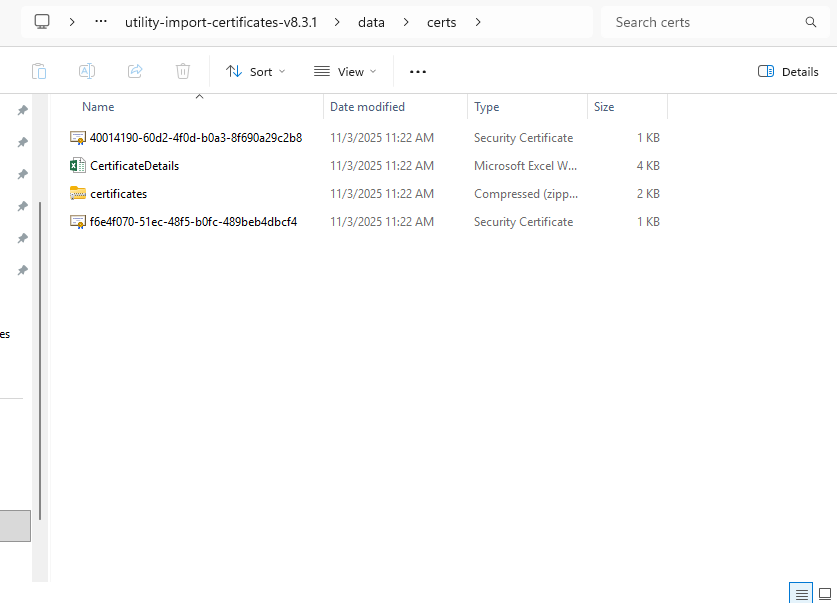This screenshot has width=837, height=603.
Task: Expand the chevron after certs breadcrumb
Action: 478,22
